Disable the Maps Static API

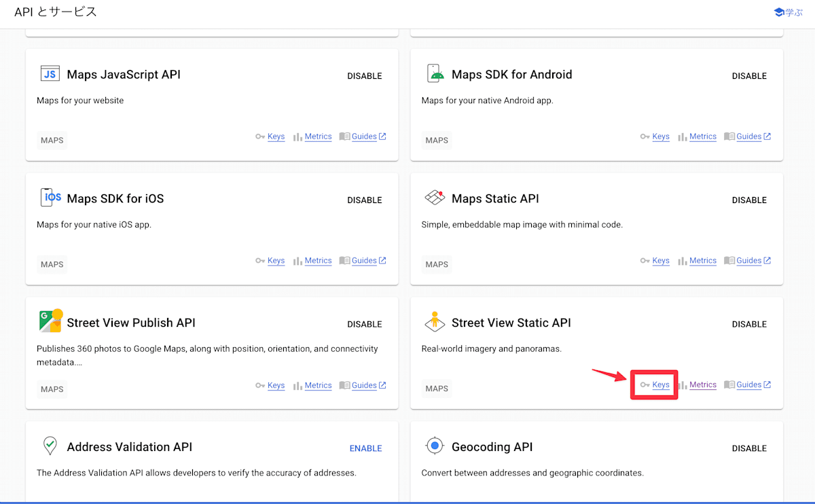click(749, 200)
